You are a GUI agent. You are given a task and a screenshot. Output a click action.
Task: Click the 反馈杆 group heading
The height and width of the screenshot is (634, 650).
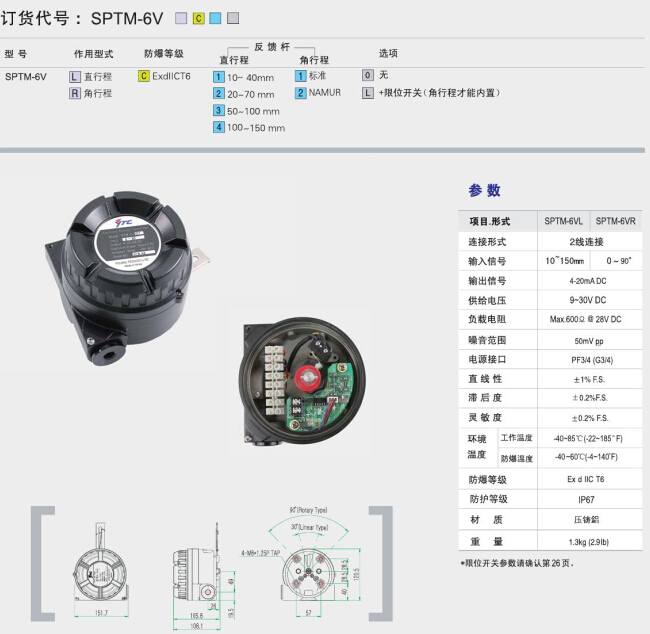pos(272,47)
